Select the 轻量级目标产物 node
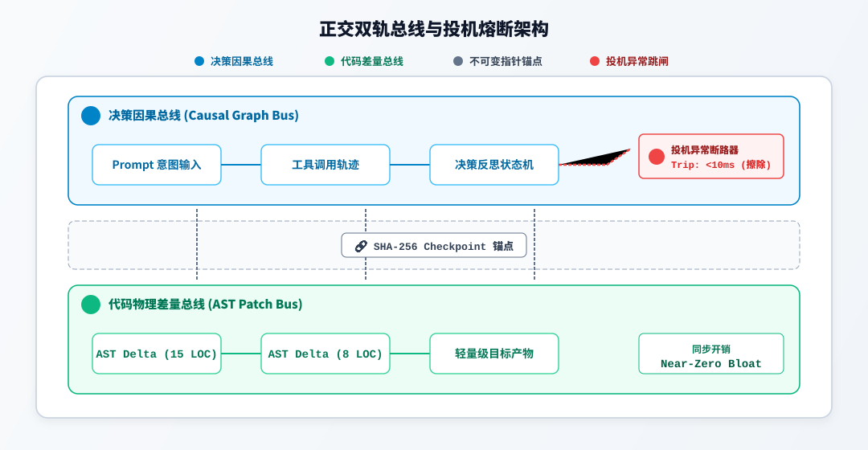This screenshot has height=450, width=868. pyautogui.click(x=494, y=354)
